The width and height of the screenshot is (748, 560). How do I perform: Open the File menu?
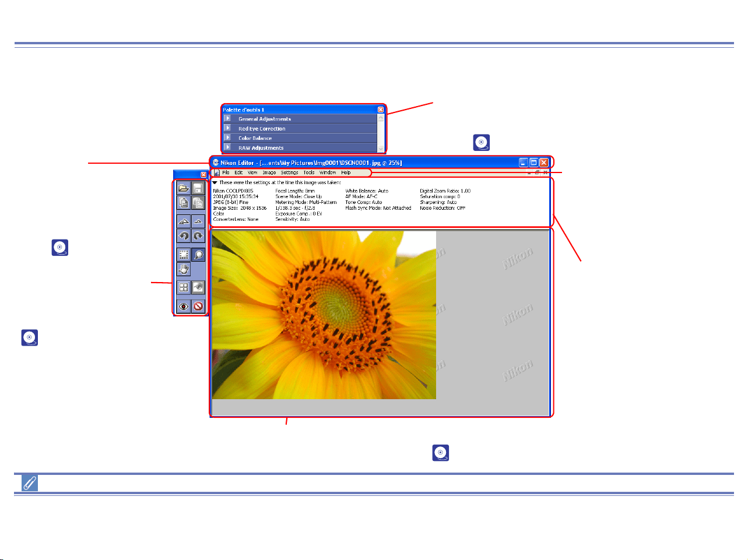point(226,172)
